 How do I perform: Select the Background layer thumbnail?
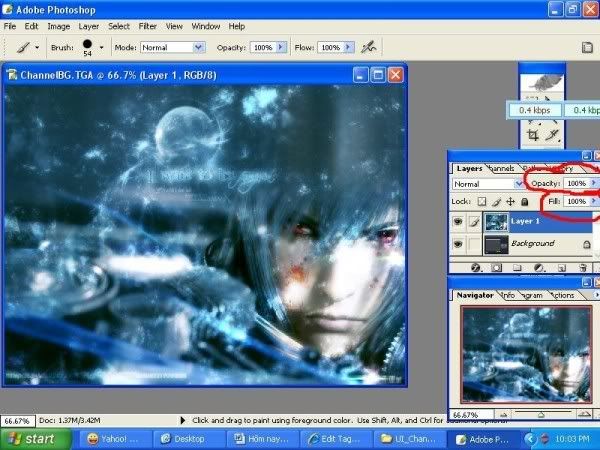point(496,244)
